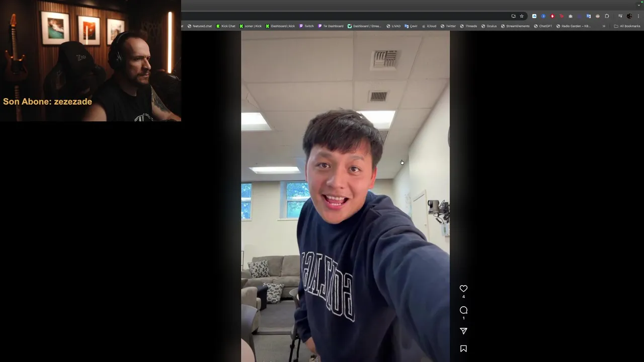This screenshot has height=362, width=644.
Task: Open the Chrome three-dot menu
Action: point(638,16)
